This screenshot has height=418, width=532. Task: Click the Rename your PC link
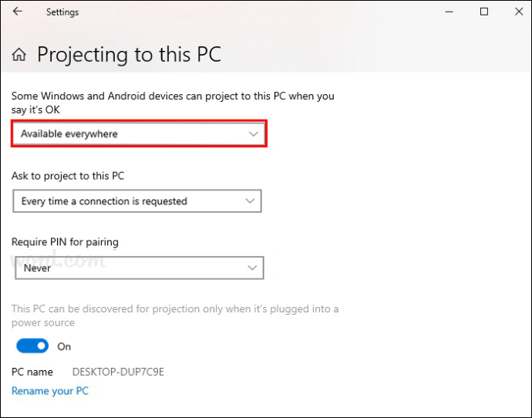click(50, 391)
